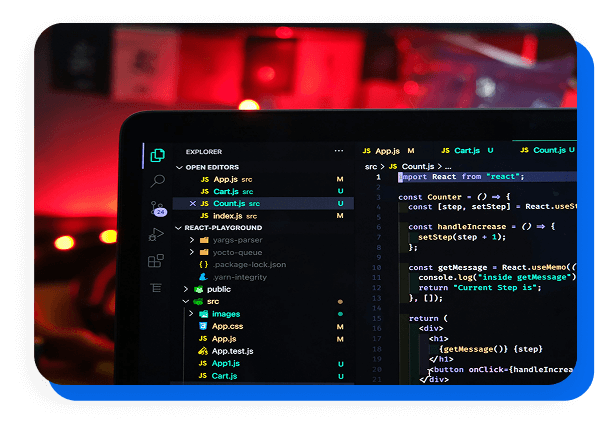Open App.js in the src tree
This screenshot has width=612, height=431.
point(224,339)
